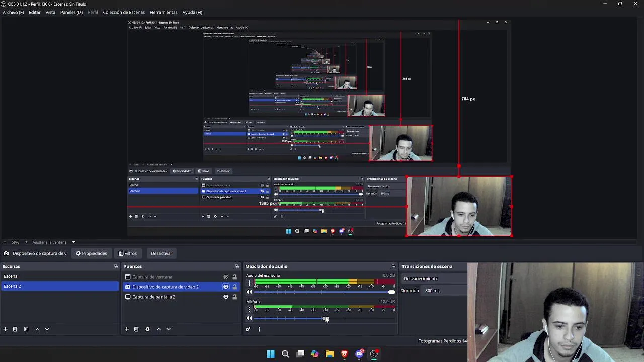This screenshot has width=644, height=362.
Task: Open source properties gear in Fuentes toolbar
Action: pyautogui.click(x=147, y=329)
